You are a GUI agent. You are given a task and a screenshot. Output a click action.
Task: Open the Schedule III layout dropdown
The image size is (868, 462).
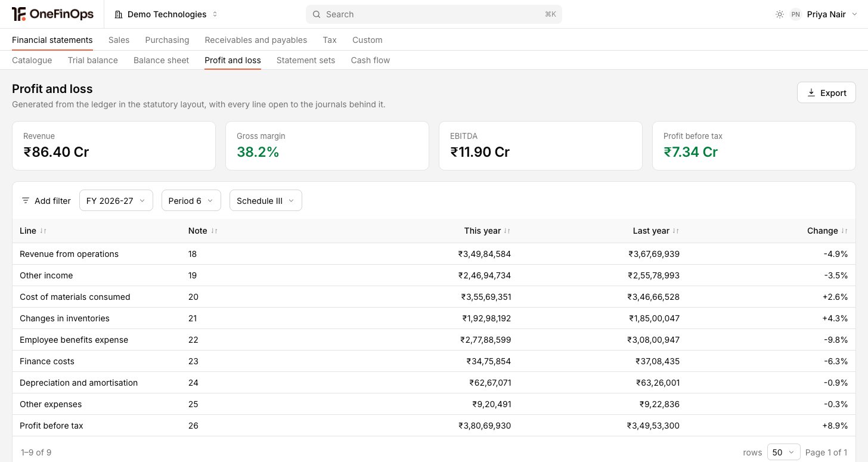266,201
